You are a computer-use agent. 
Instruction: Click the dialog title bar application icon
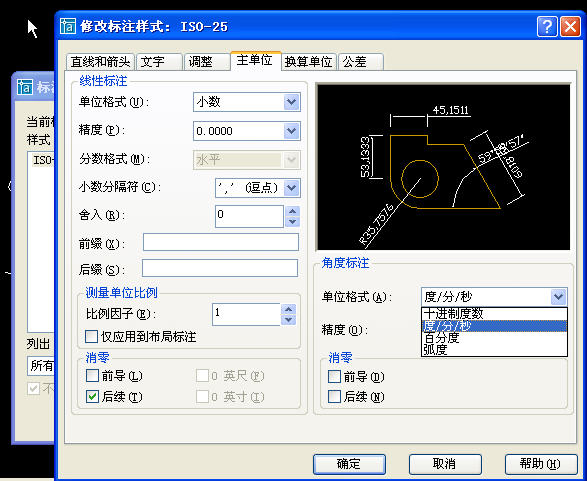pyautogui.click(x=68, y=26)
